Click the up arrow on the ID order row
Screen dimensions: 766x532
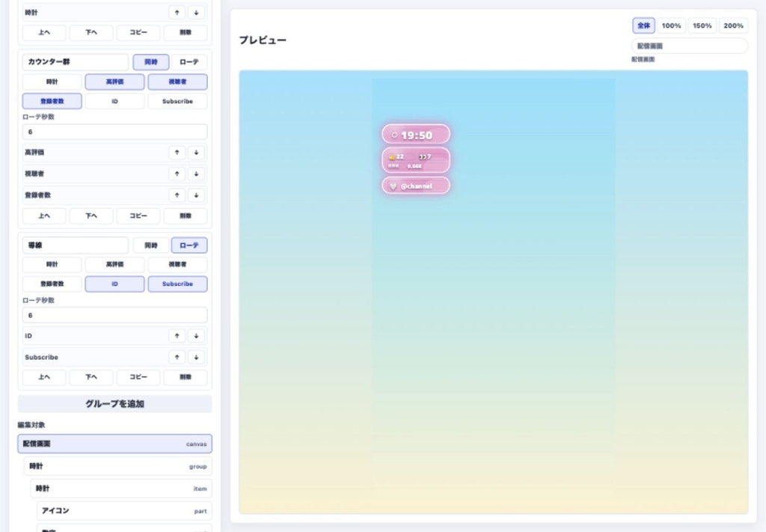[177, 336]
